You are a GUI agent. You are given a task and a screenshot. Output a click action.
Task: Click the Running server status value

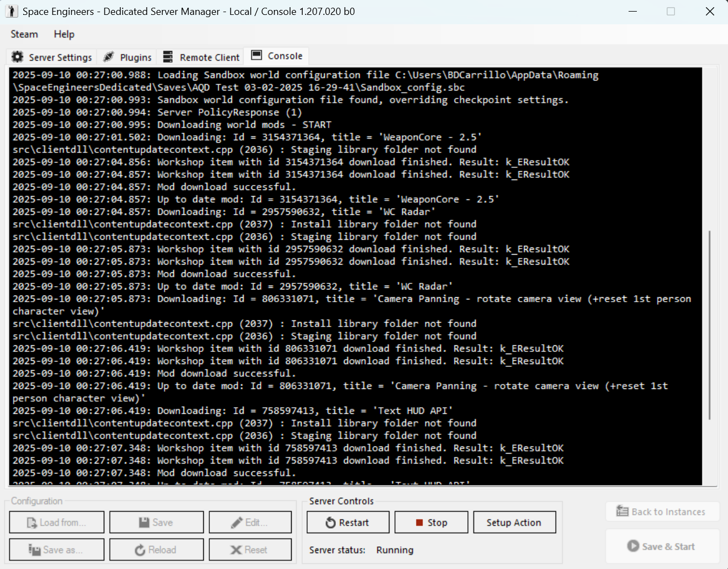395,550
